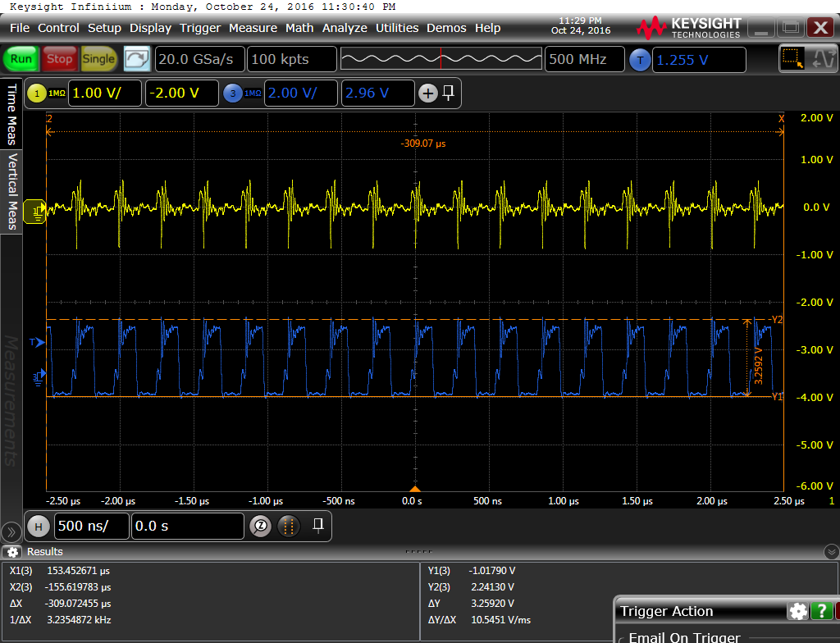Click the pin icon in horizontal toolbar
This screenshot has height=643, width=840.
(x=318, y=525)
